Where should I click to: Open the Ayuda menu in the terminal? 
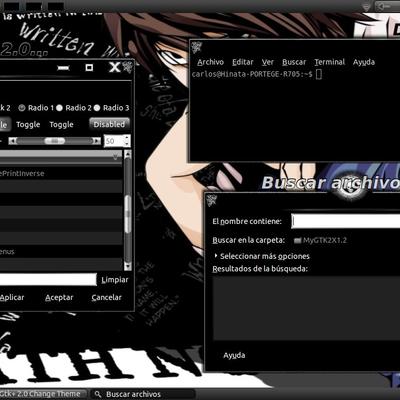point(364,62)
